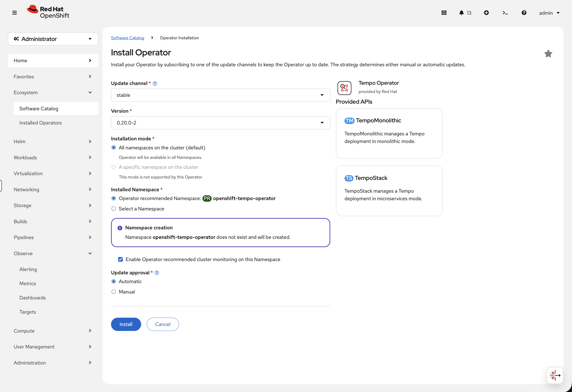
Task: Click the Install button
Action: [126, 324]
